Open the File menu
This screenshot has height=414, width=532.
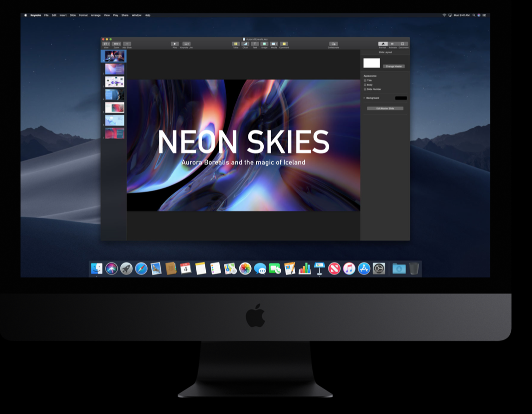(46, 15)
